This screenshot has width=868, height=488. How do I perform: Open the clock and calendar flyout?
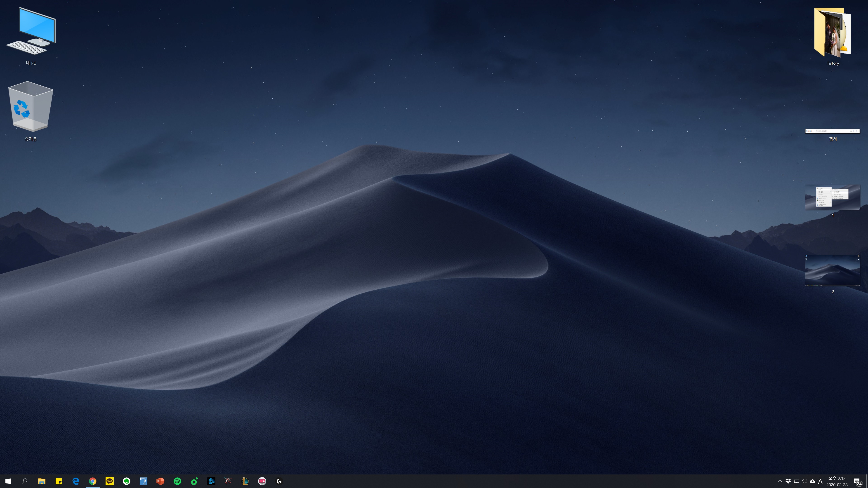[837, 481]
